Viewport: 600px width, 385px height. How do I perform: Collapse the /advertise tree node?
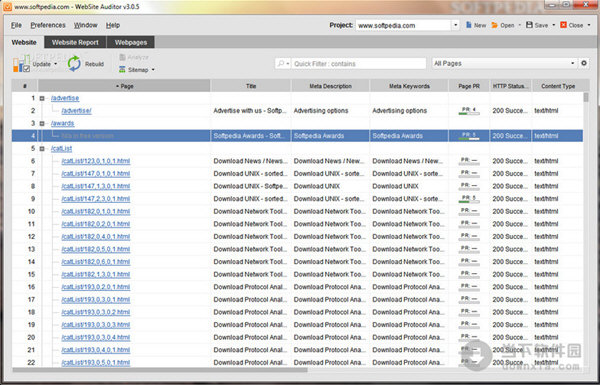tap(42, 98)
